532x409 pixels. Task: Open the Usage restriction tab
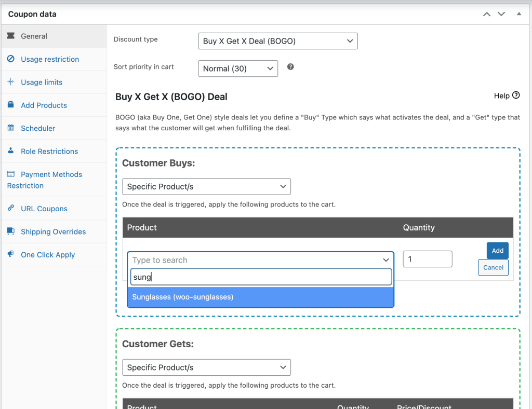pos(54,59)
